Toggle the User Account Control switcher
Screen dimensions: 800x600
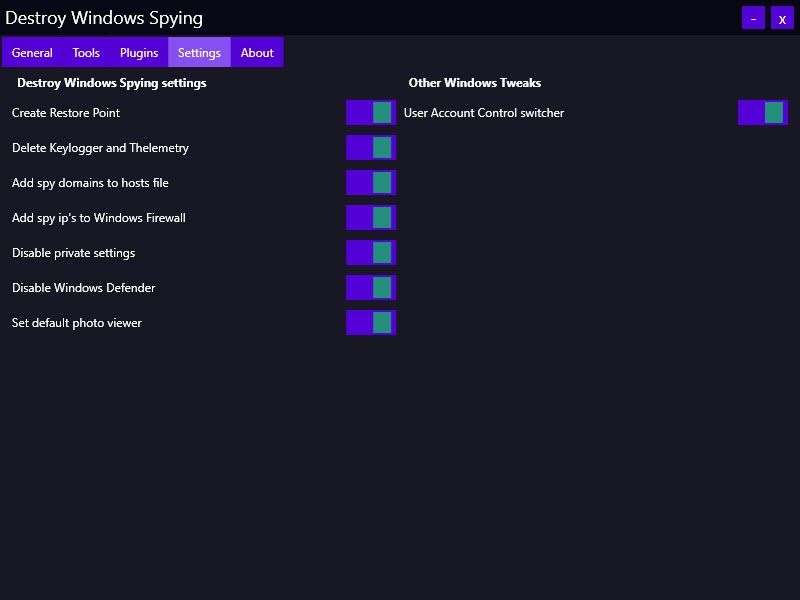tap(763, 113)
